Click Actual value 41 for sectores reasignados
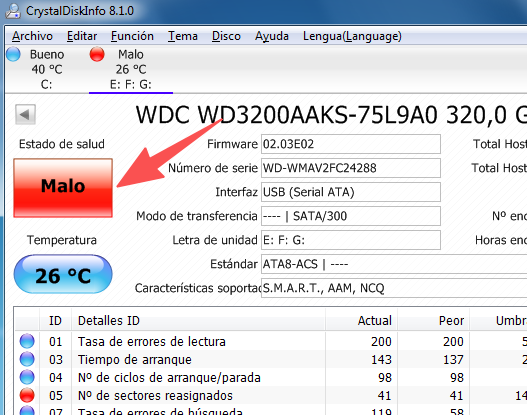Viewport: 527px width, 415px height. click(x=384, y=396)
